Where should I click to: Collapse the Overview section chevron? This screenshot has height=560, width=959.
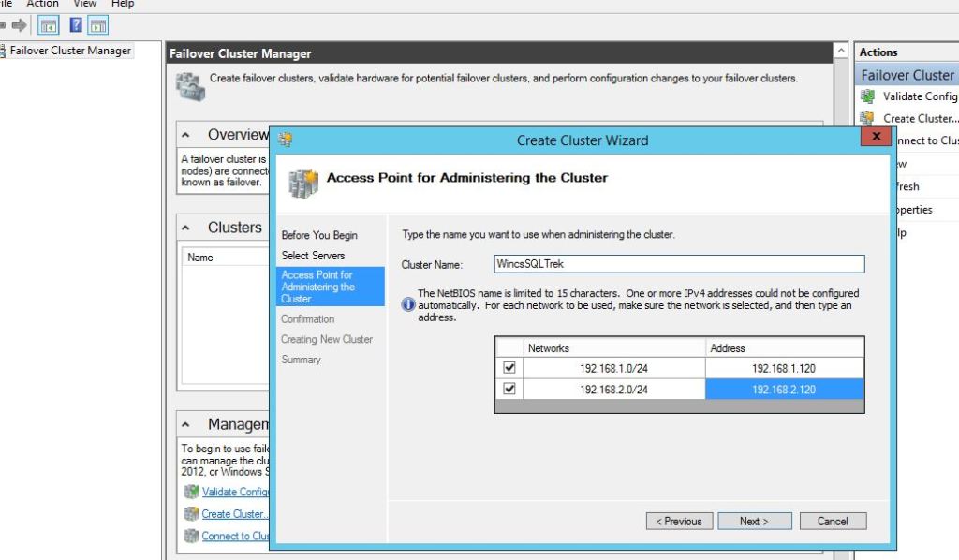coord(186,135)
